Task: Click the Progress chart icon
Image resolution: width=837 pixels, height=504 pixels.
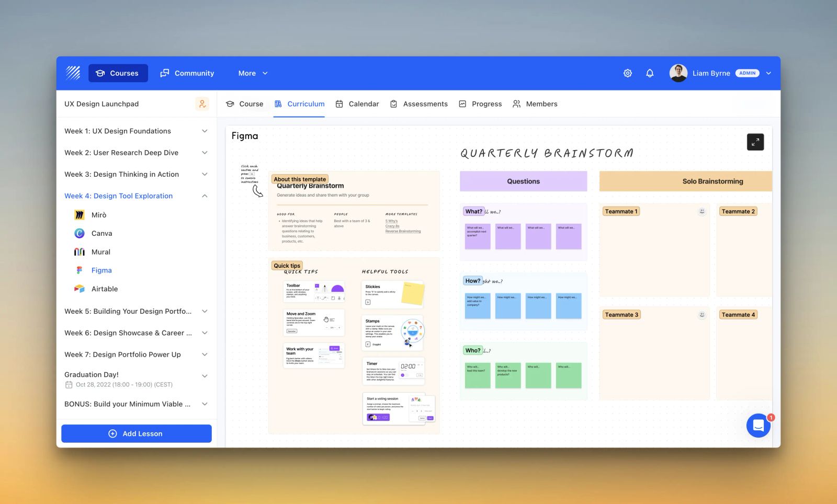Action: point(462,104)
